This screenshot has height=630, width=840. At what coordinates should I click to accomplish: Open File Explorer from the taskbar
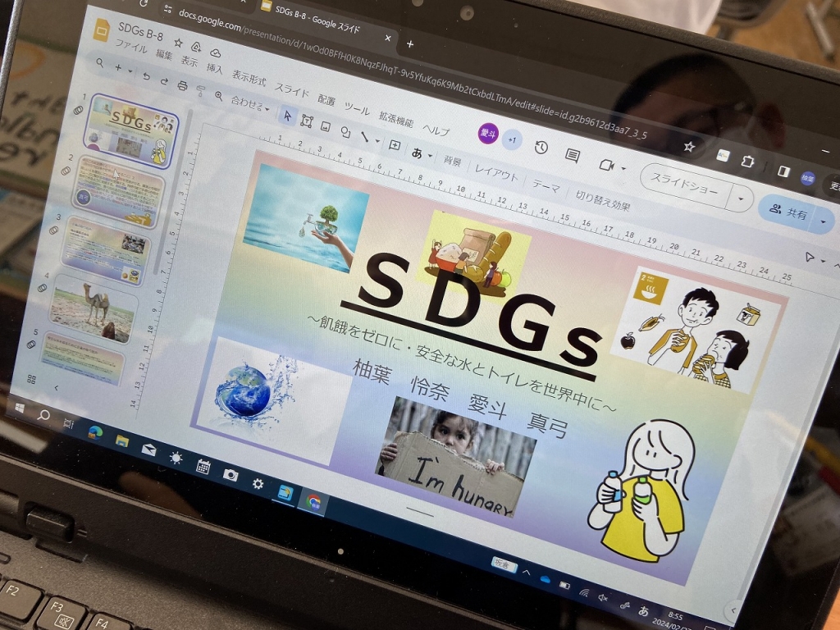click(x=122, y=441)
